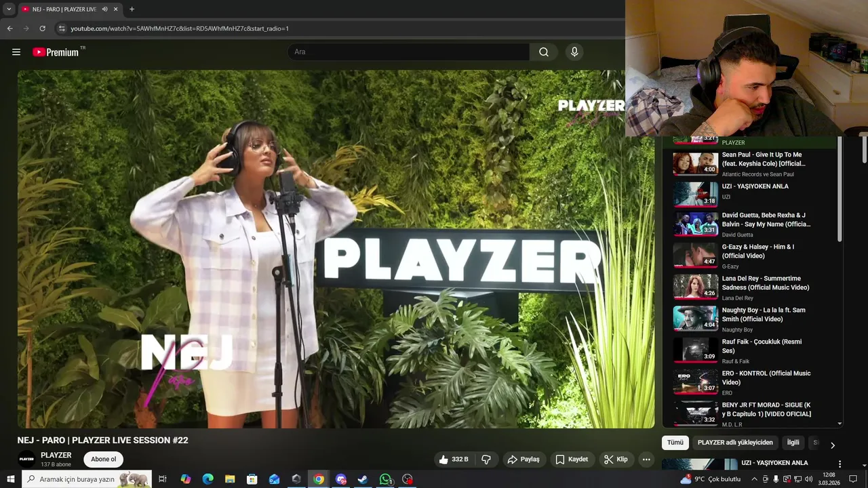The width and height of the screenshot is (868, 488).
Task: Open Steam from taskbar
Action: point(363,479)
